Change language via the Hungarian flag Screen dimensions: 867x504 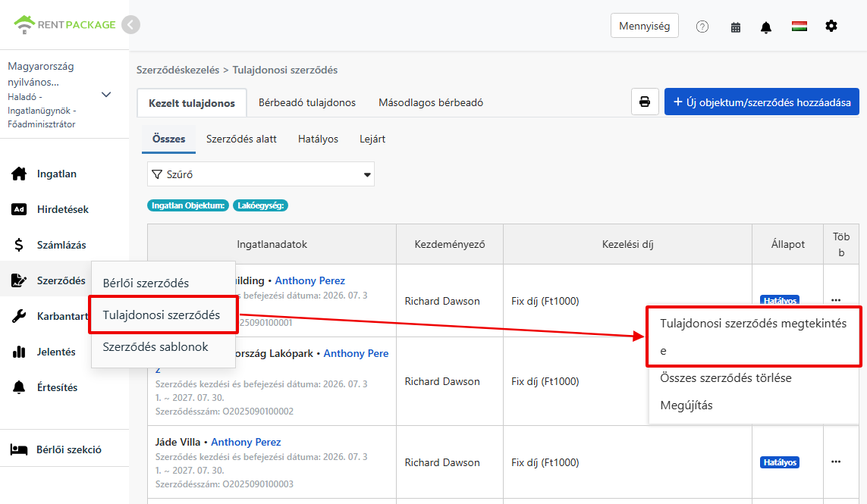[x=799, y=26]
